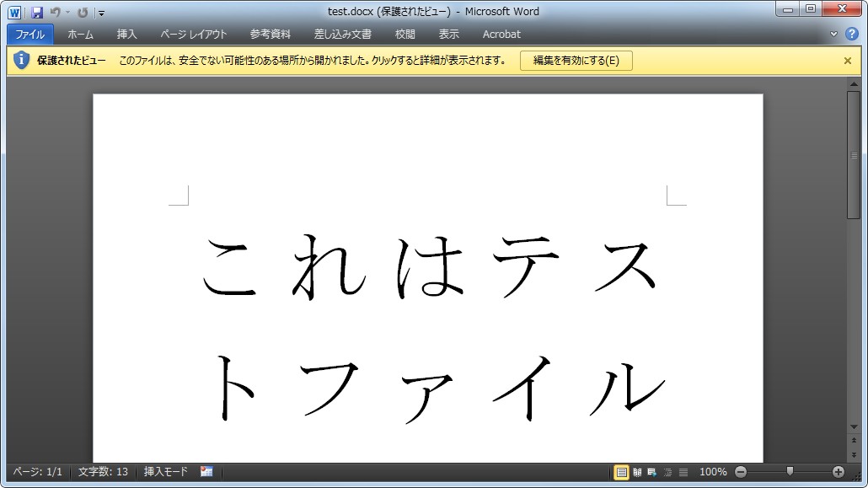Click the 100% zoom level button
Screen dimensions: 868x488
[713, 472]
